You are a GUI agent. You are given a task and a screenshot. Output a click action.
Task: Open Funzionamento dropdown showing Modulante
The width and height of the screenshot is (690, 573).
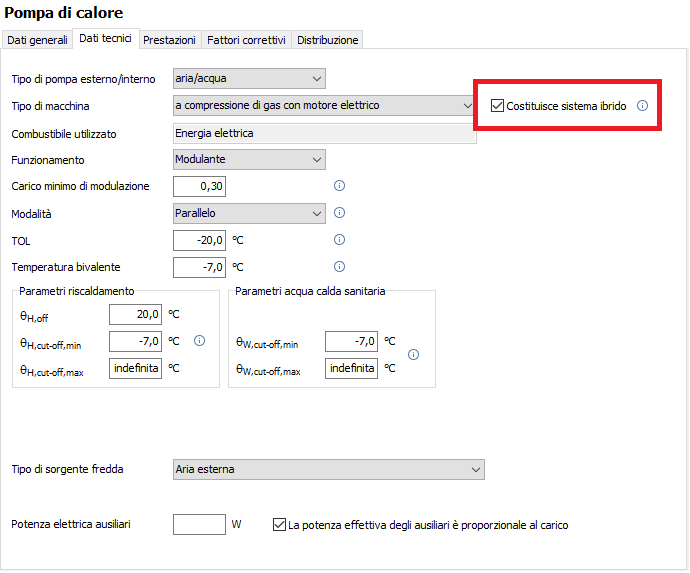[249, 159]
